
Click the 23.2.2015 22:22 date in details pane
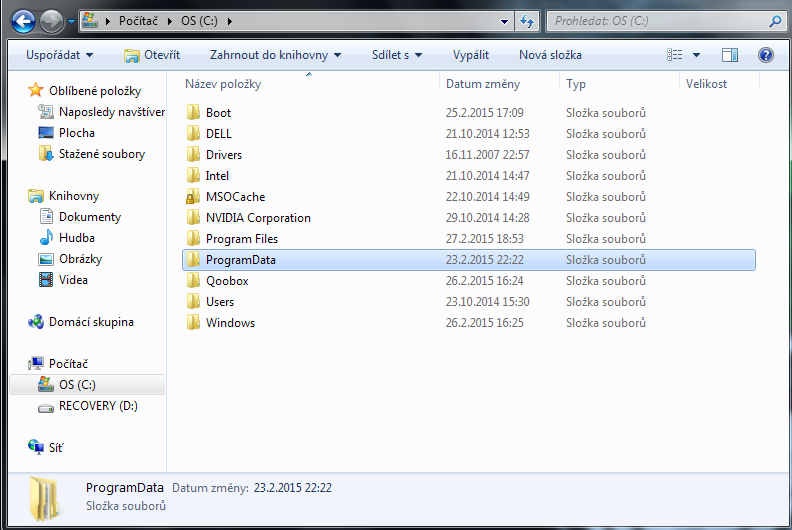click(x=292, y=488)
